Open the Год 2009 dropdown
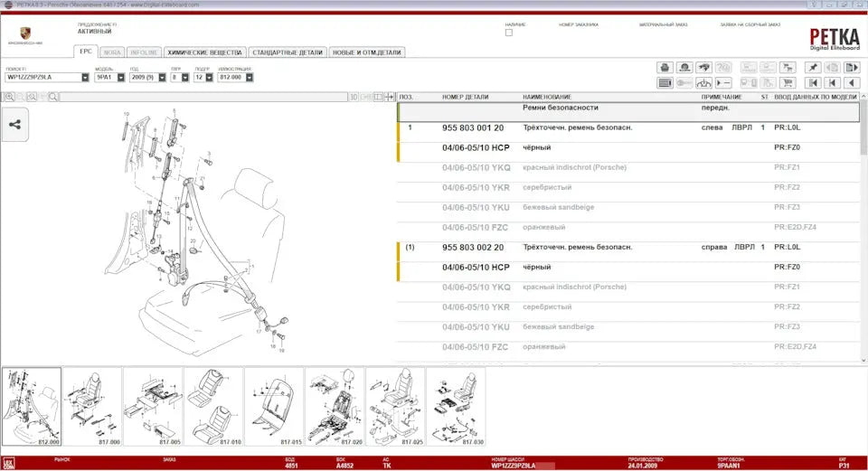The height and width of the screenshot is (471, 868). 161,78
